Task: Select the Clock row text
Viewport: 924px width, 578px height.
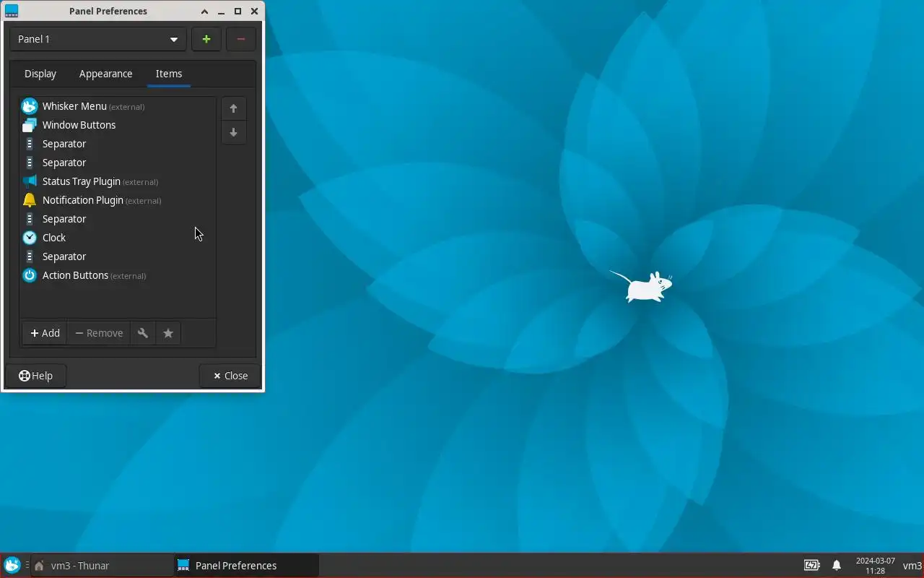Action: click(54, 238)
